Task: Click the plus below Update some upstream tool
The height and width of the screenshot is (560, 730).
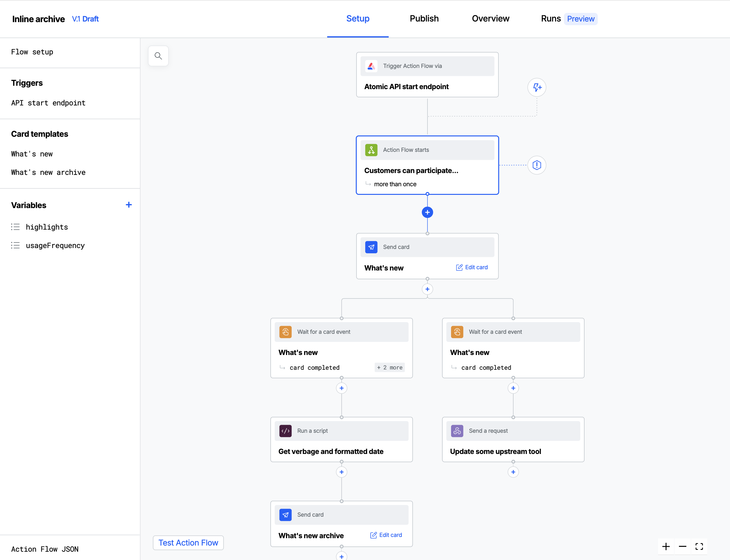Action: pos(513,472)
